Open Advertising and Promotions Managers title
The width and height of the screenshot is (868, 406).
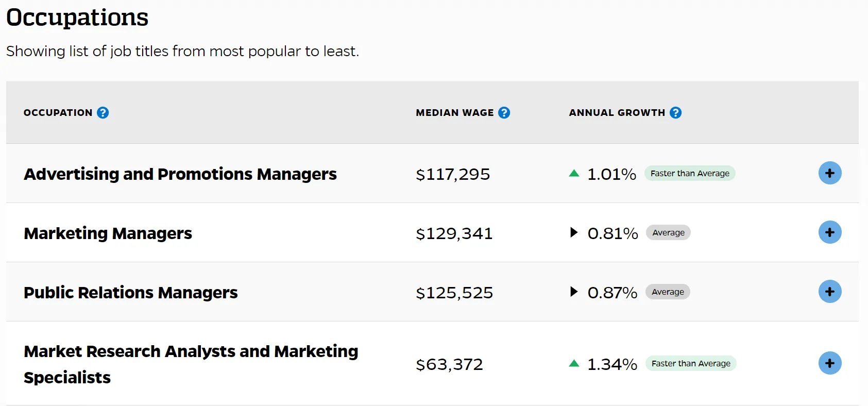(180, 174)
